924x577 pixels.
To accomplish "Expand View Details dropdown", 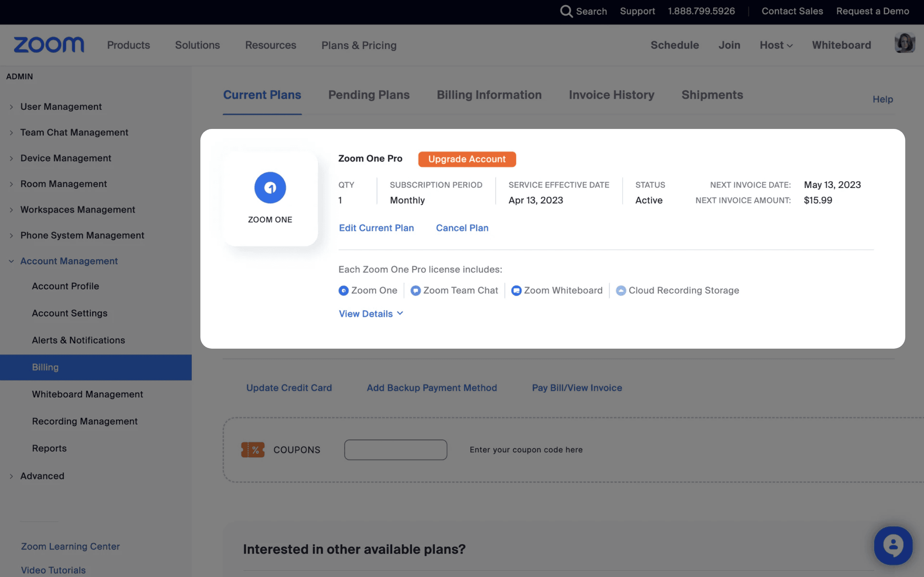I will pos(371,314).
